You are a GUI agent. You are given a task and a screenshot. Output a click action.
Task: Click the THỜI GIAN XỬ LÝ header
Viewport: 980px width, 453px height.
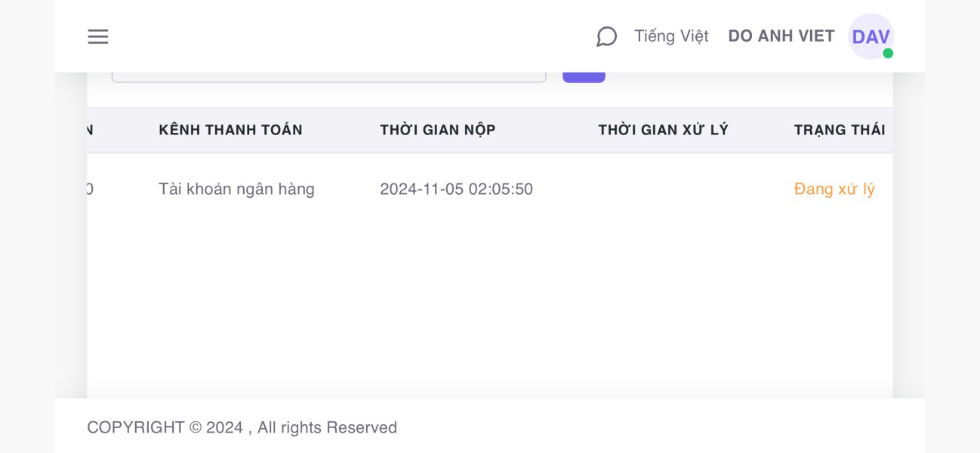pyautogui.click(x=663, y=130)
